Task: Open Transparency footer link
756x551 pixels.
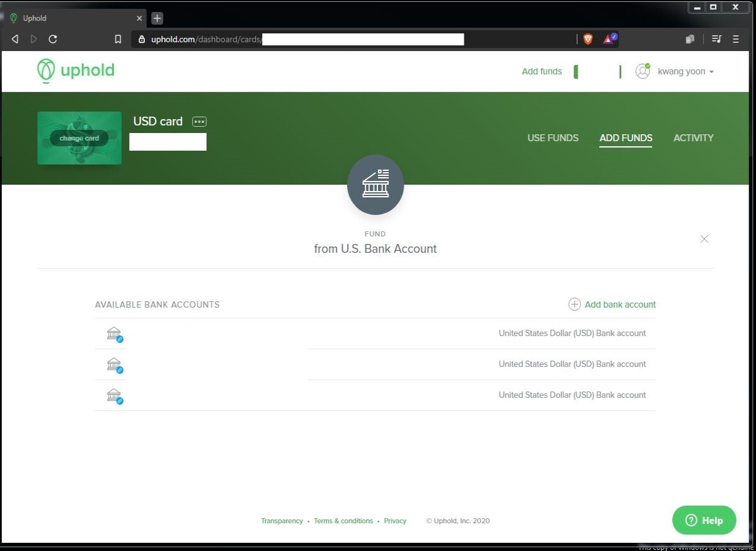Action: click(282, 521)
